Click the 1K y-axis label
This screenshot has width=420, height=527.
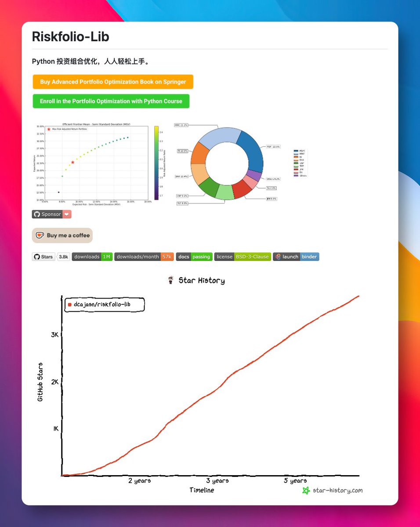click(56, 429)
